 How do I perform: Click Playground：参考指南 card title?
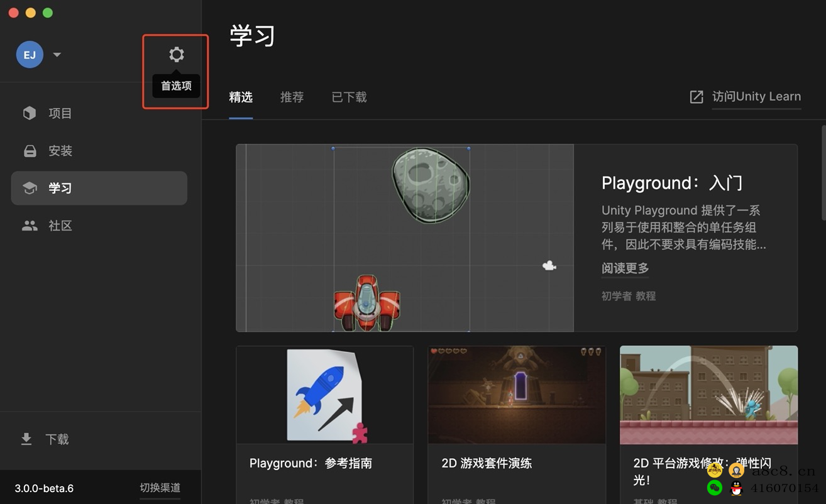click(311, 463)
